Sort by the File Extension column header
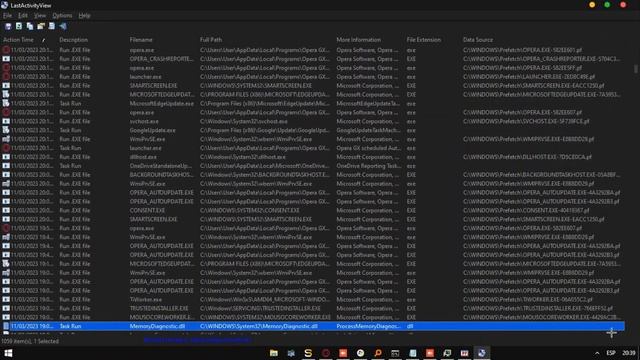Viewport: 640px width, 360px height. point(424,40)
